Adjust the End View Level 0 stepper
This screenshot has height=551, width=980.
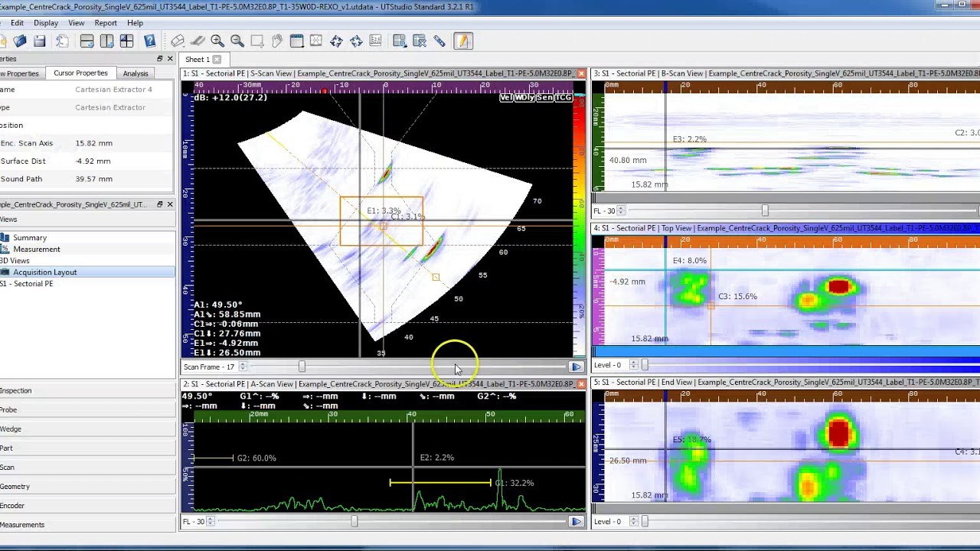(633, 521)
